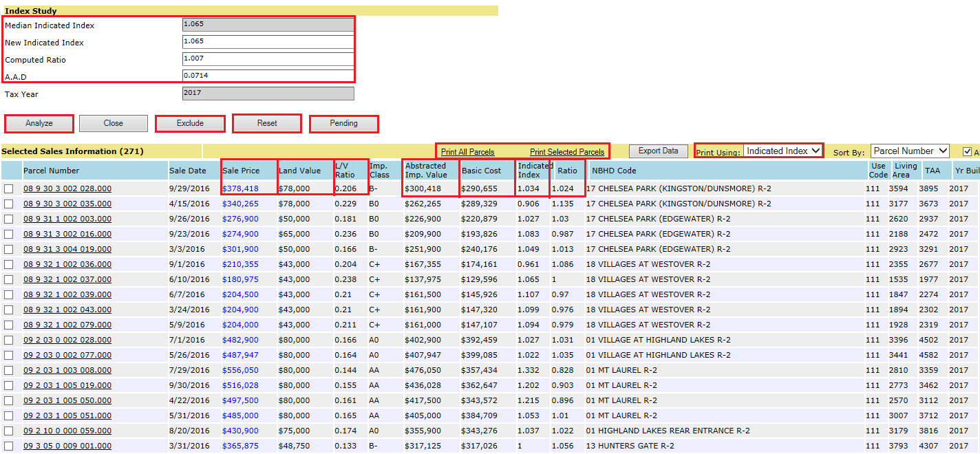The height and width of the screenshot is (454, 980).
Task: Tick the checkbox for parcel 09 2 10 0 000 059.000
Action: (9, 431)
